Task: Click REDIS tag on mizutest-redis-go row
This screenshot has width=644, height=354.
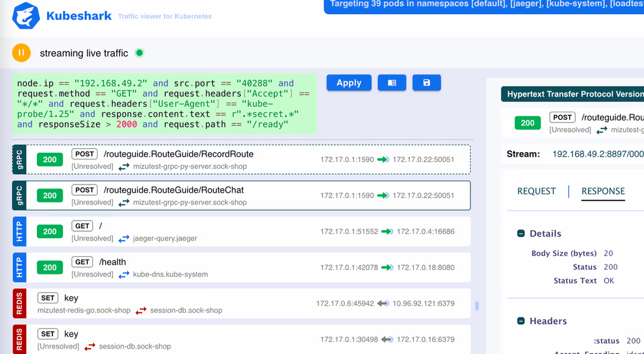Action: [x=19, y=303]
